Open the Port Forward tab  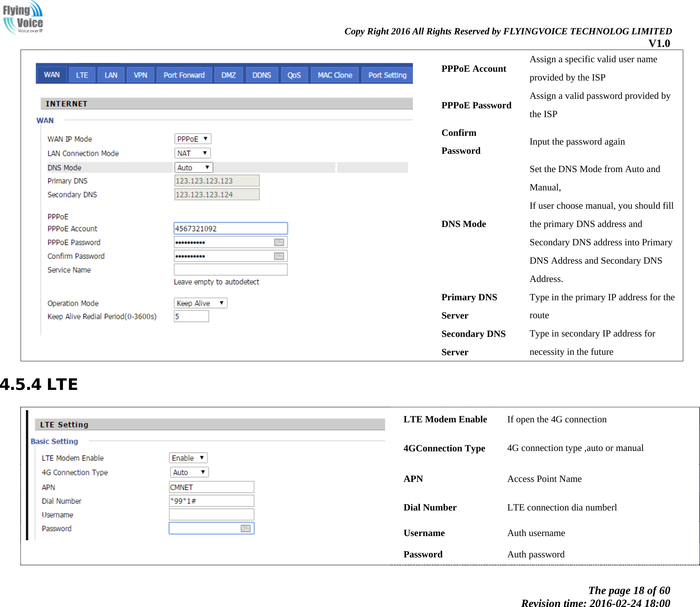[184, 74]
